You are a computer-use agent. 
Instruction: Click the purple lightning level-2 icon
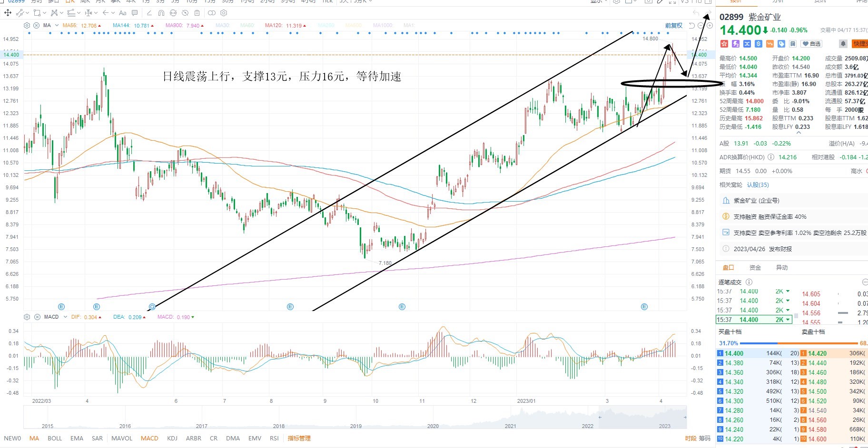[x=736, y=44]
